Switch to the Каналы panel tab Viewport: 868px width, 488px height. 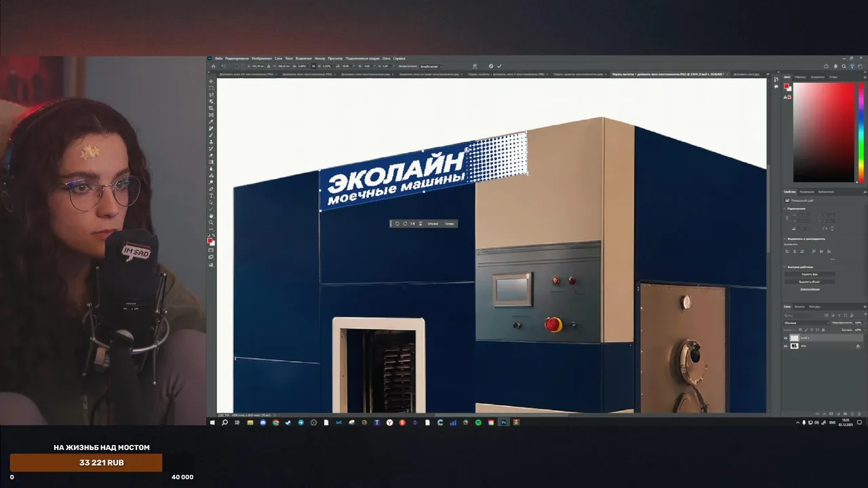800,306
